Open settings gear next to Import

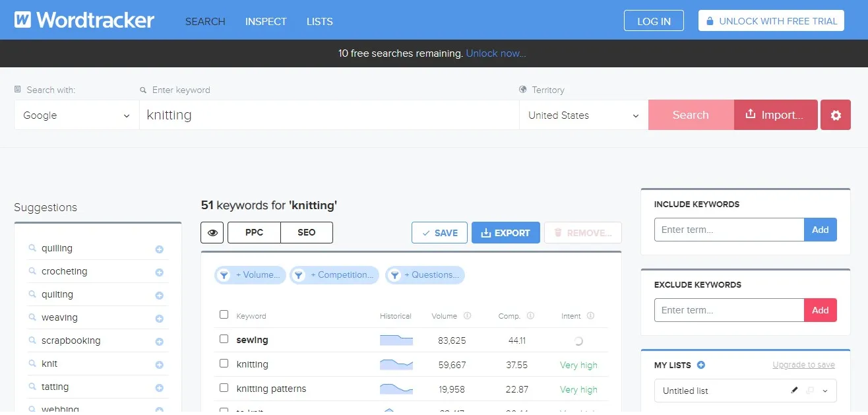tap(836, 115)
